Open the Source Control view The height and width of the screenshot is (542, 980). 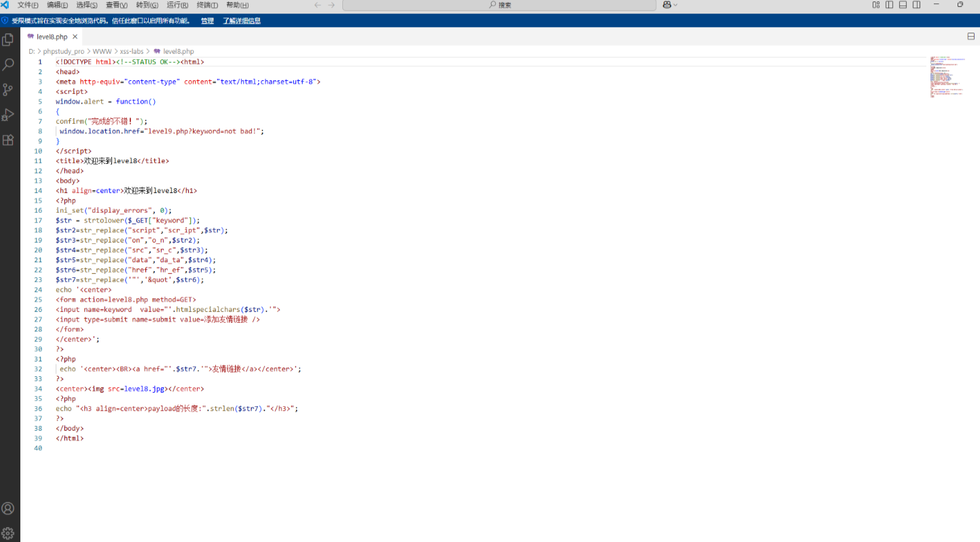pos(8,90)
